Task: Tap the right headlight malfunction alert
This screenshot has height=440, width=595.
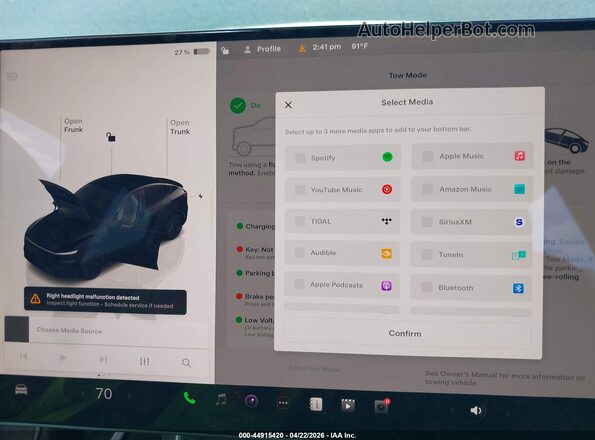Action: (x=105, y=301)
